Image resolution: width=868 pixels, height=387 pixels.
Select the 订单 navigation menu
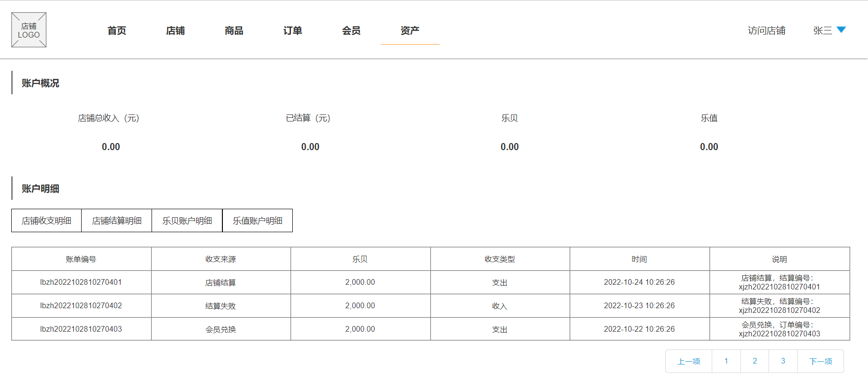[293, 30]
